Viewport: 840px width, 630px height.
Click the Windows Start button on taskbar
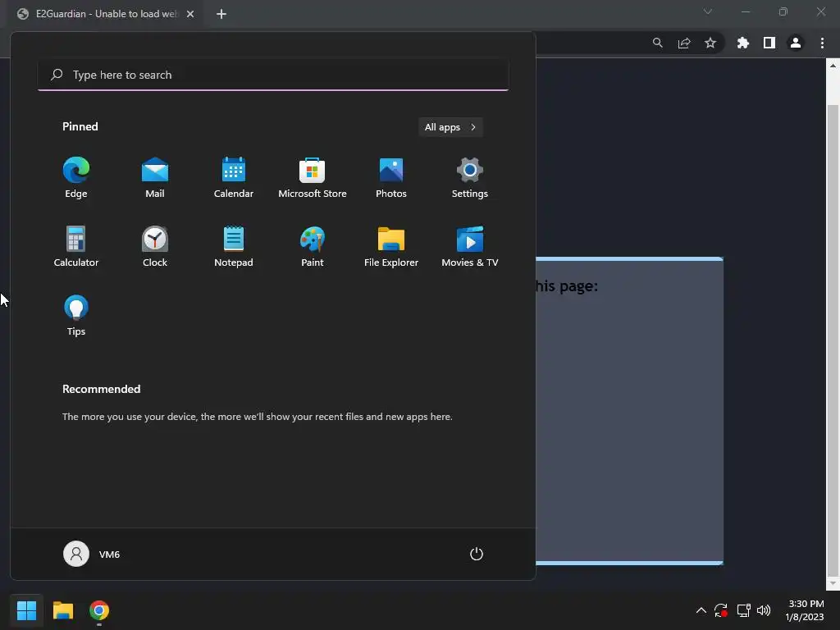pyautogui.click(x=26, y=610)
